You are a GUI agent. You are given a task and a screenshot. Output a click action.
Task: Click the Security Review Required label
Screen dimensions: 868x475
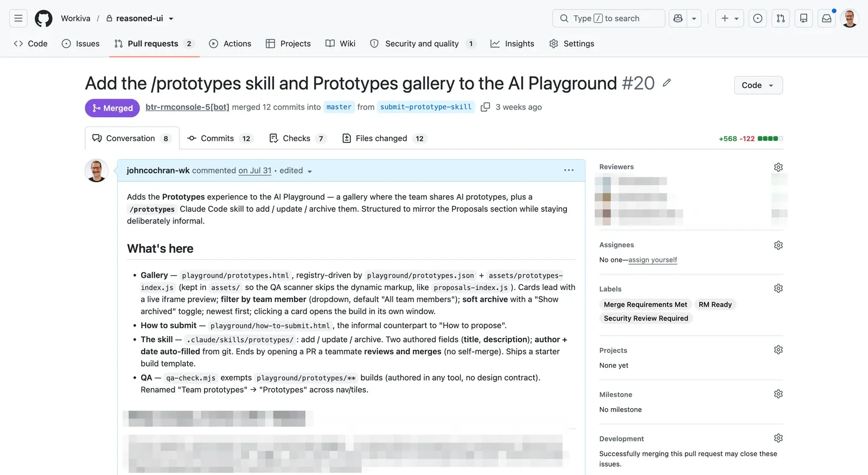[646, 318]
